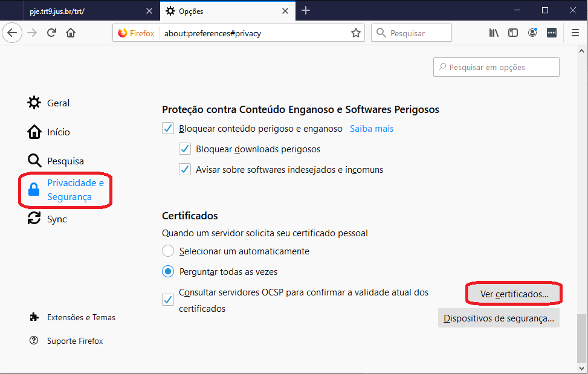
Task: Click the magnifier in the Pesquisar box
Action: pyautogui.click(x=381, y=33)
